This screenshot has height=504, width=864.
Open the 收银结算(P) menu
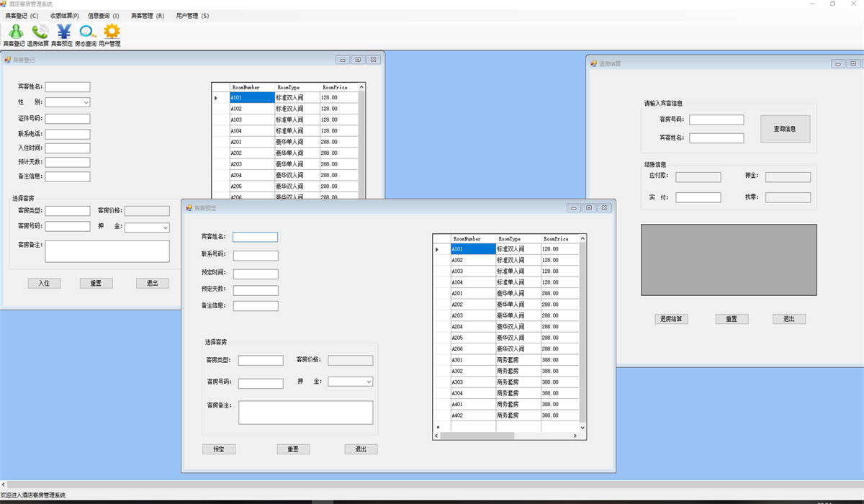[x=65, y=16]
